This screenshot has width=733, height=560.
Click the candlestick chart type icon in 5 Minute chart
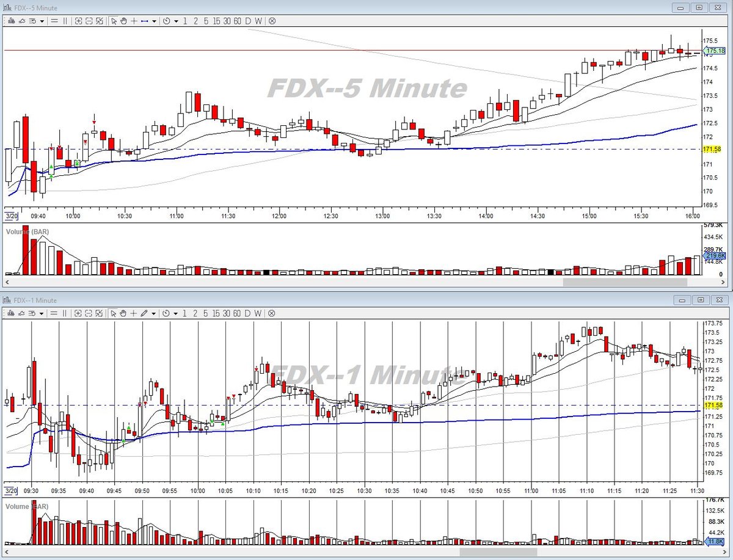(x=11, y=21)
